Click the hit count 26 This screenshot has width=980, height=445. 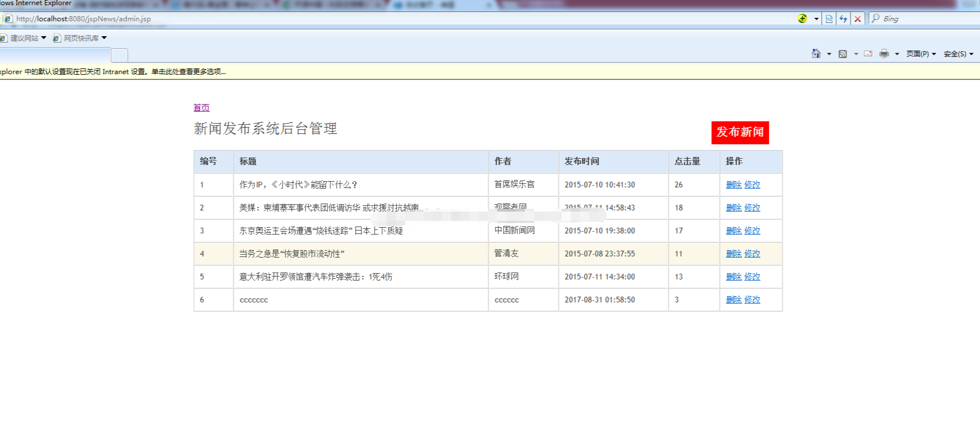(678, 185)
